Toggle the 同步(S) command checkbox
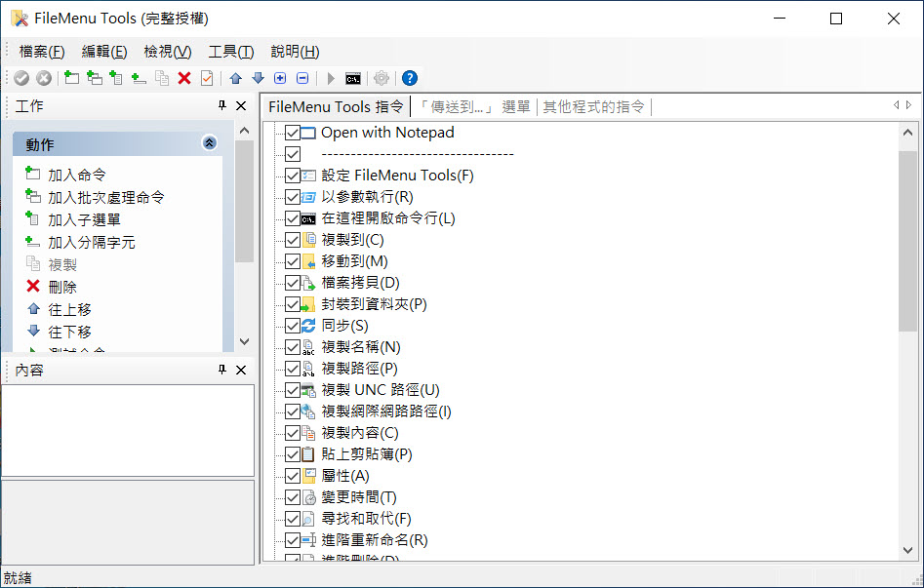The image size is (924, 588). [x=293, y=326]
